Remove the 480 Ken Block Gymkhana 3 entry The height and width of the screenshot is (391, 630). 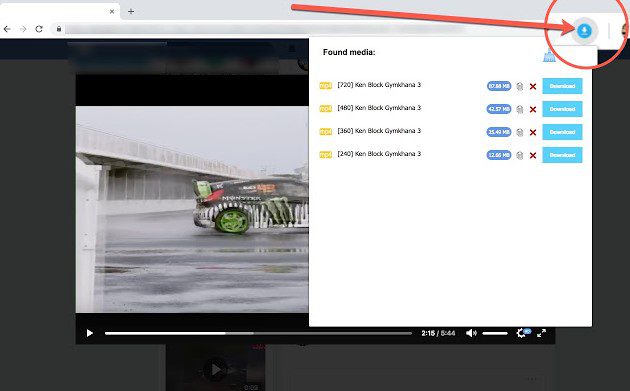tap(533, 109)
